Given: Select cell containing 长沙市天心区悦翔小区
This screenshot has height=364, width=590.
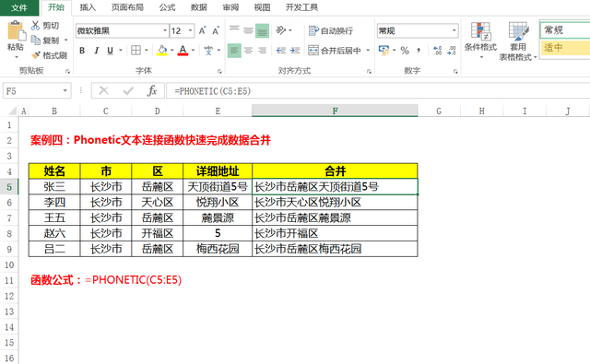Looking at the screenshot, I should point(335,203).
